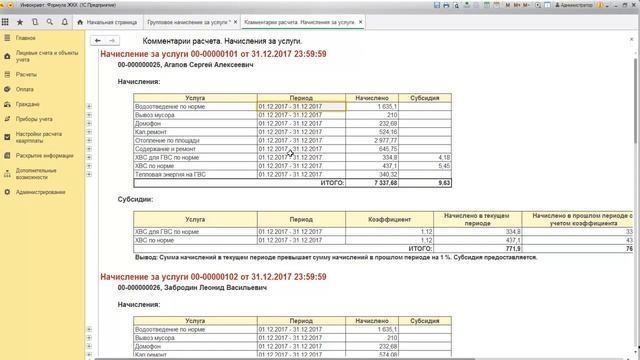
Task: Select Комментарии расчета. Начисления за услуги tab
Action: tap(299, 22)
